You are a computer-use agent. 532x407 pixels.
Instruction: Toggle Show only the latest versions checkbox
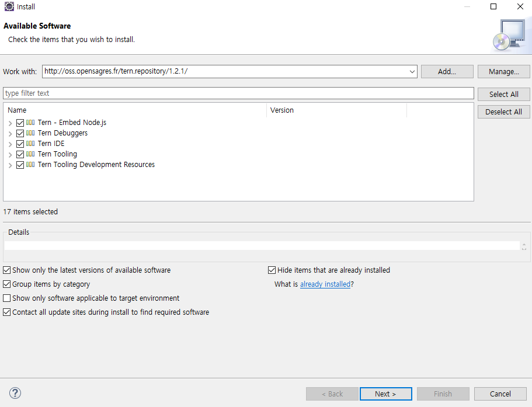[x=7, y=270]
